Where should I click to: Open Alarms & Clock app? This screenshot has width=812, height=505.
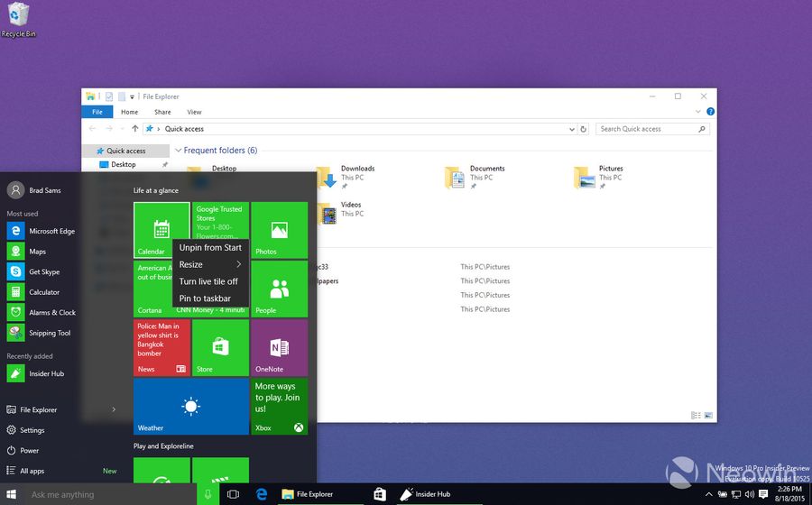(x=42, y=313)
